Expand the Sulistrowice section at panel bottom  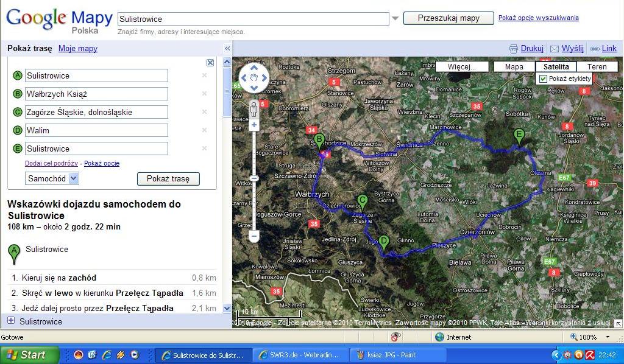11,321
